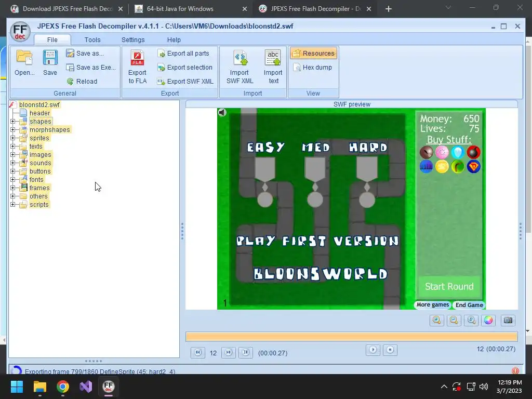
Task: Mute sound with speaker icon in preview
Action: (222, 112)
